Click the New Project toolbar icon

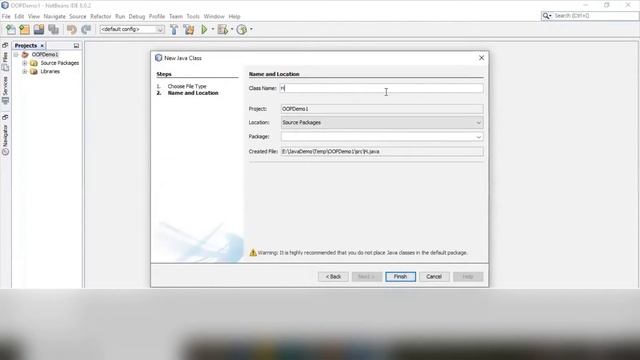coord(24,29)
